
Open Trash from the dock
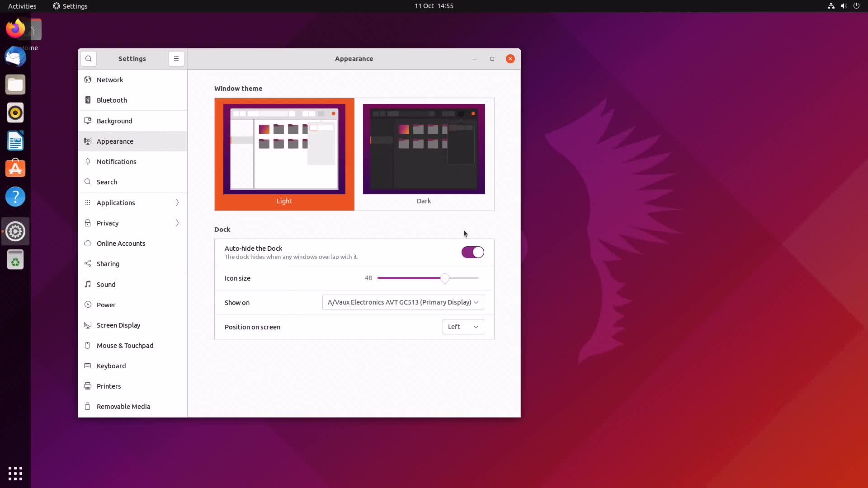(x=15, y=260)
